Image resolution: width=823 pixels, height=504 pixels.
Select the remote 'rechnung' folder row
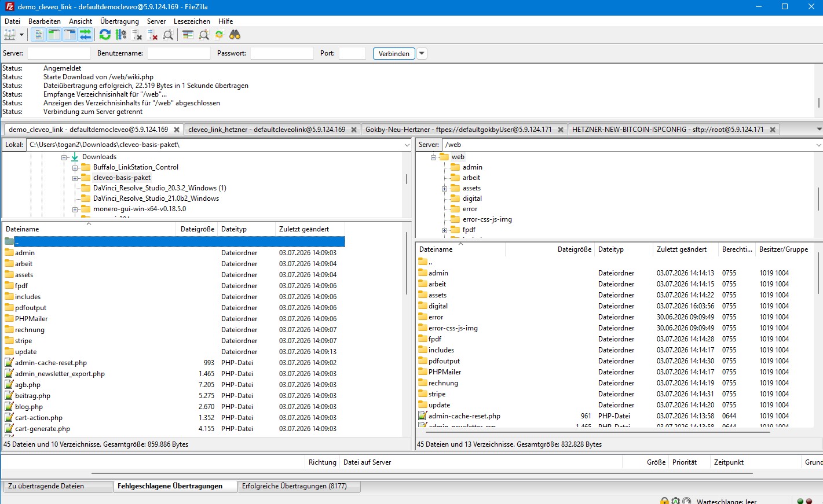point(615,383)
